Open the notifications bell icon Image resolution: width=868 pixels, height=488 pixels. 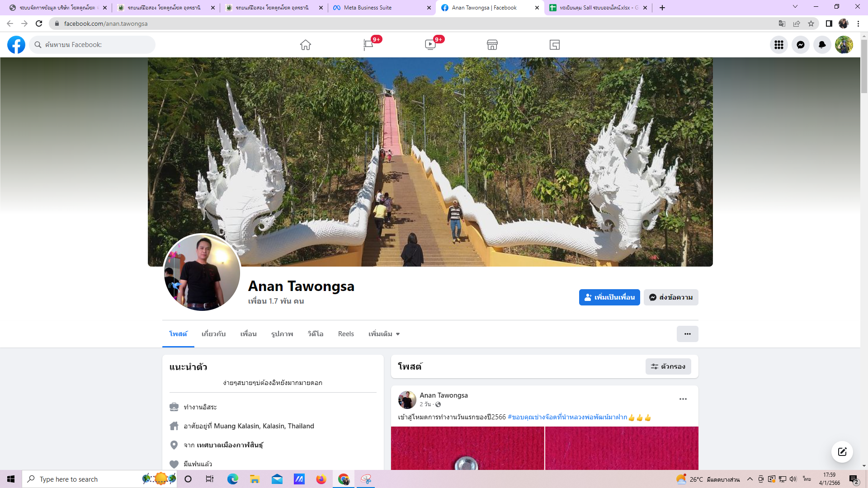822,45
